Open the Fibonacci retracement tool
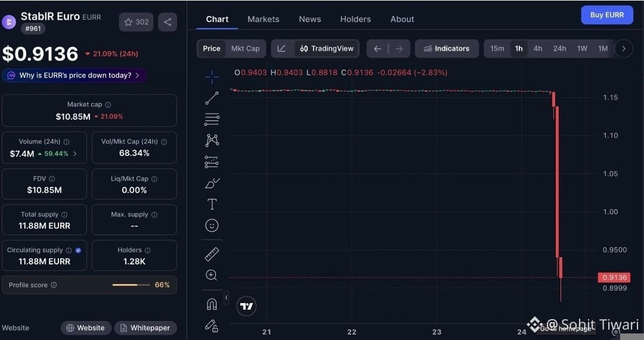Viewport: 644px width, 340px height. click(x=212, y=119)
